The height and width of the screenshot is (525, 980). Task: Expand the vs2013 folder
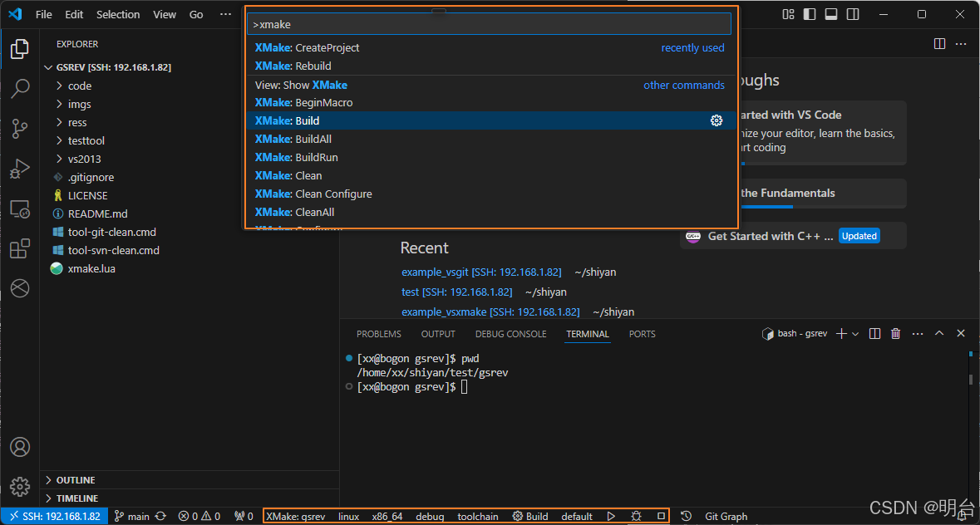(85, 159)
